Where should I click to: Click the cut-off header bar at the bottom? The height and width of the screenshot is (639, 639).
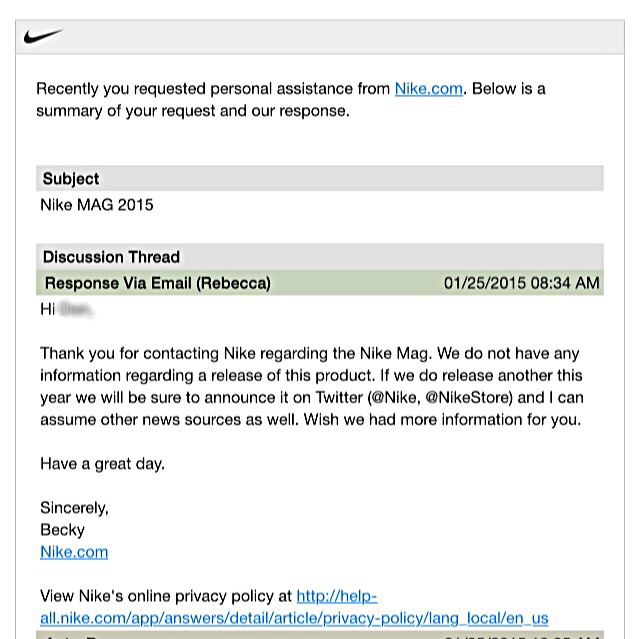coord(320,635)
